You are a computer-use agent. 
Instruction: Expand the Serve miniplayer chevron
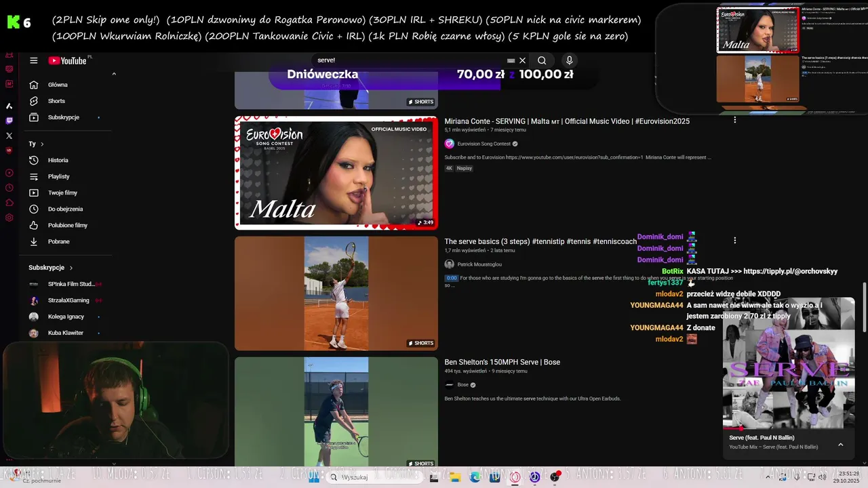841,445
